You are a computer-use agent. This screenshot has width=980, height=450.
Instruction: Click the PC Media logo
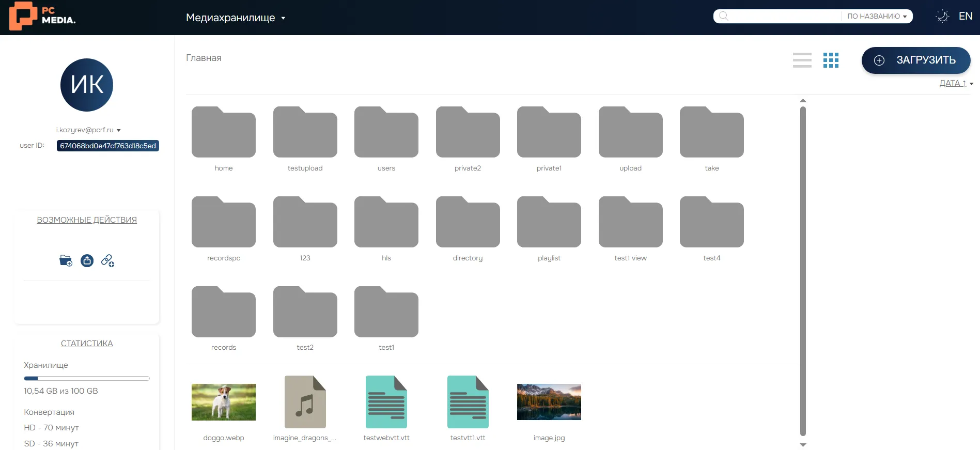tap(42, 16)
